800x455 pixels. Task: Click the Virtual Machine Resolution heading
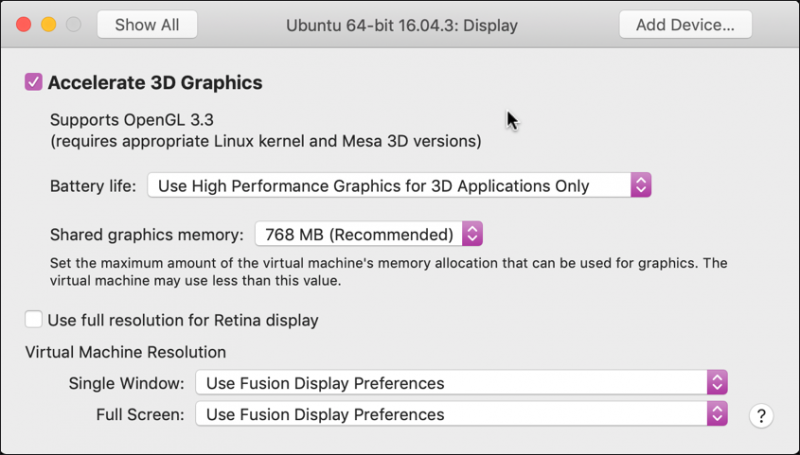[x=126, y=352]
